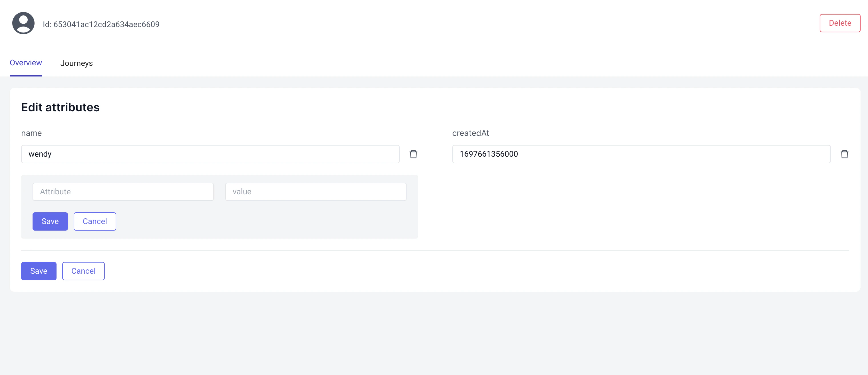This screenshot has height=375, width=868.
Task: Click the Attribute placeholder field
Action: pos(123,191)
